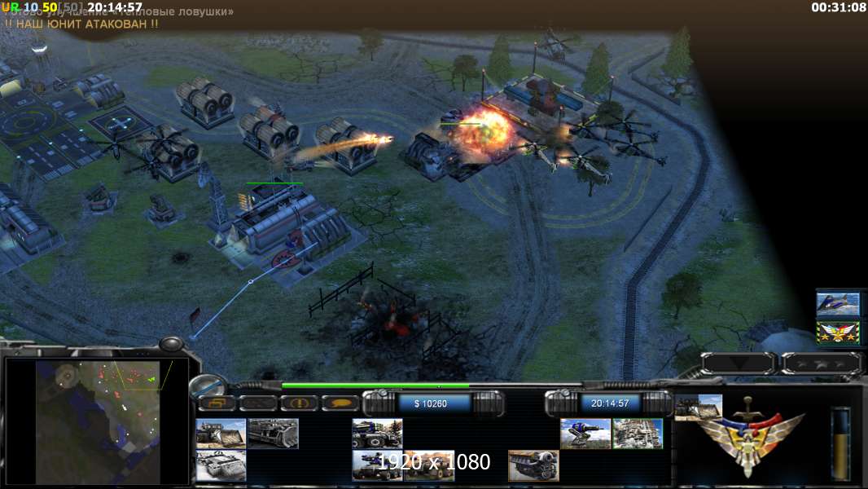The width and height of the screenshot is (868, 489).
Task: Select the middle reactor with the red rotor wreck
Action: tap(269, 133)
